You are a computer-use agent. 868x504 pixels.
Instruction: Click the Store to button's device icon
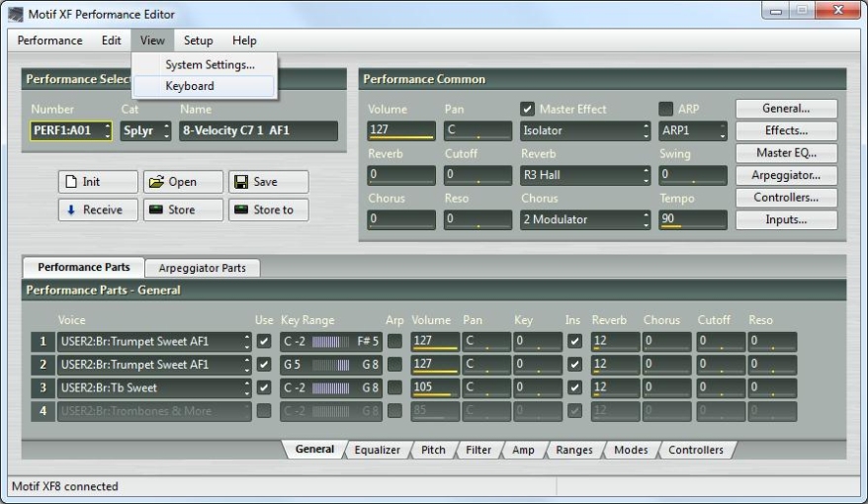(x=241, y=210)
